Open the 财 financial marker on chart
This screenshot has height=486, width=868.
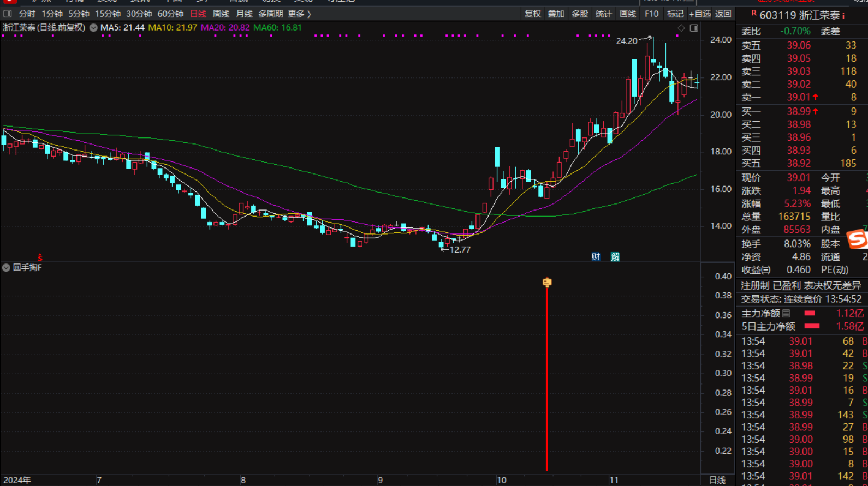596,256
